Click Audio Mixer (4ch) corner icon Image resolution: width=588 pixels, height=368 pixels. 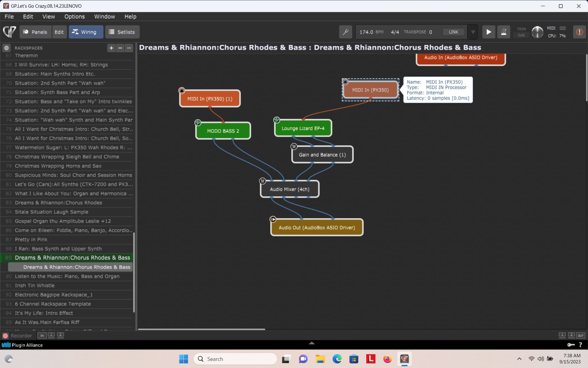(262, 181)
